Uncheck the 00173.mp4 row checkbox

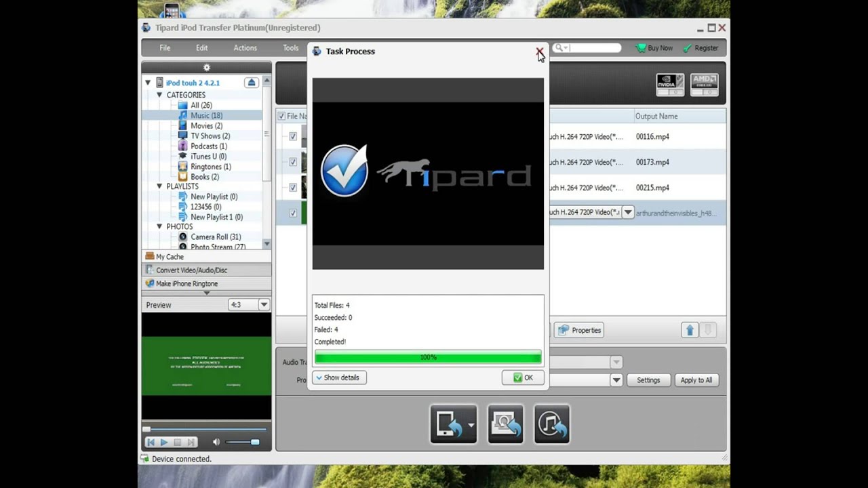[x=293, y=162]
